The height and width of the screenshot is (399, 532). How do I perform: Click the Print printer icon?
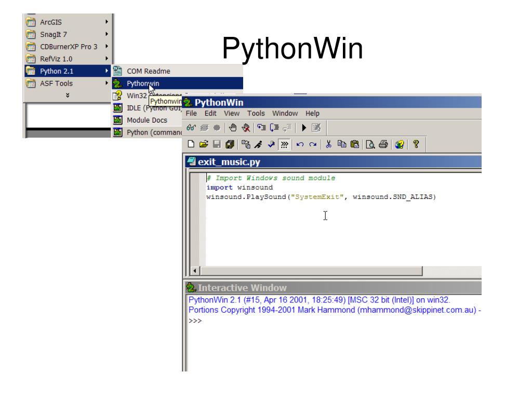[x=383, y=144]
